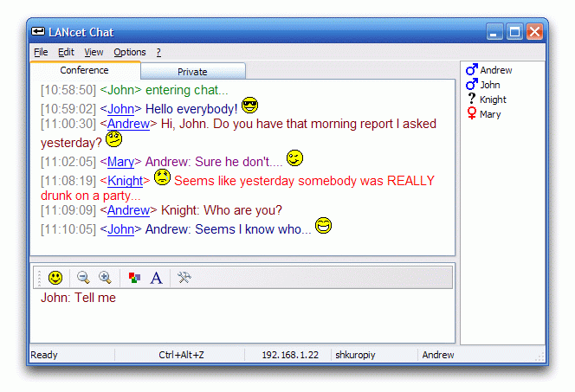Open the font settings 'A' icon
The width and height of the screenshot is (575, 392).
tap(156, 278)
